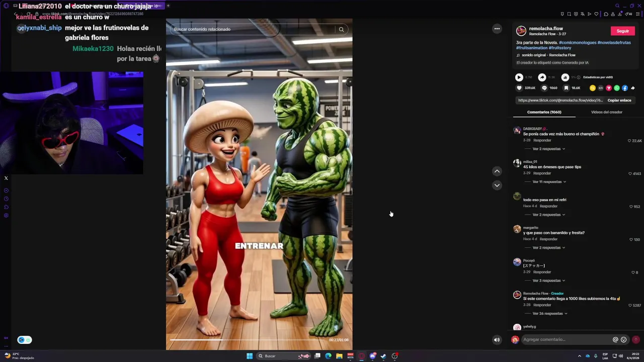Expand 'Ver 3 respuestas' replies

tap(548, 281)
